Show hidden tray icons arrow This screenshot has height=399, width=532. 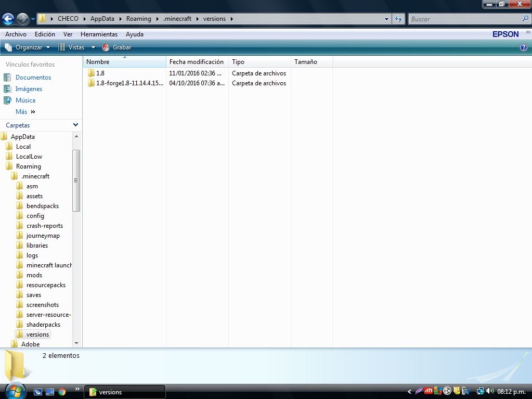[409, 392]
